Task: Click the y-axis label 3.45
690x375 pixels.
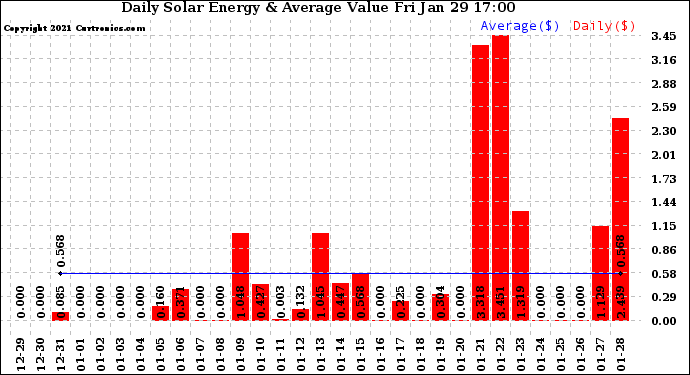Action: [664, 36]
